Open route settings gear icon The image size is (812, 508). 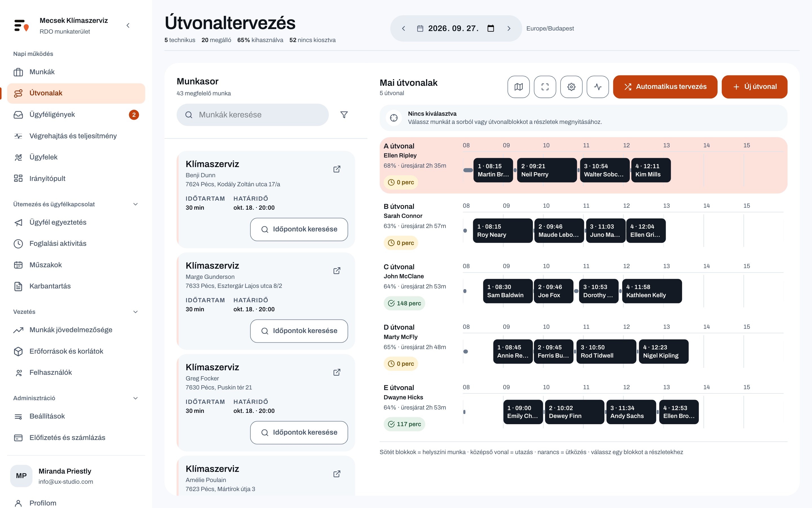[x=572, y=87]
